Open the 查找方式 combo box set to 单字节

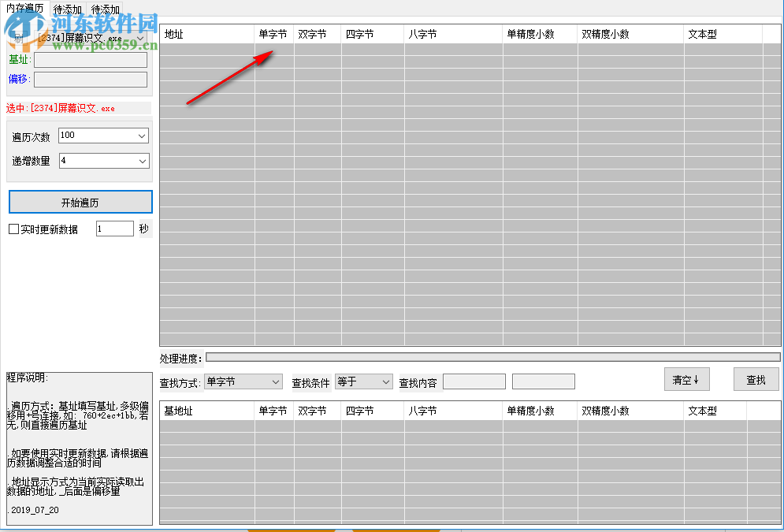coord(243,381)
